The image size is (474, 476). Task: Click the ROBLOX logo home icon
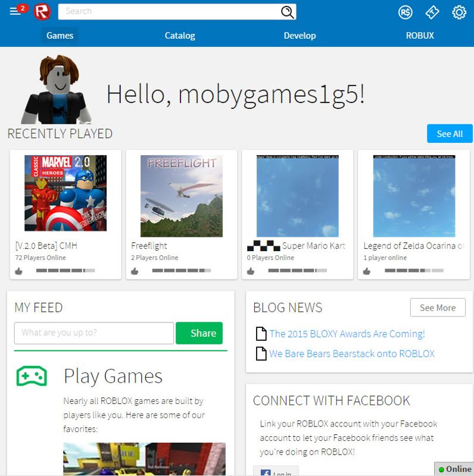point(42,12)
